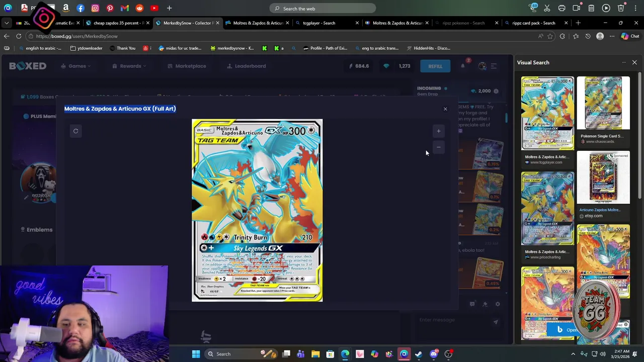Close the Visual Search panel
The height and width of the screenshot is (362, 644).
(634, 62)
